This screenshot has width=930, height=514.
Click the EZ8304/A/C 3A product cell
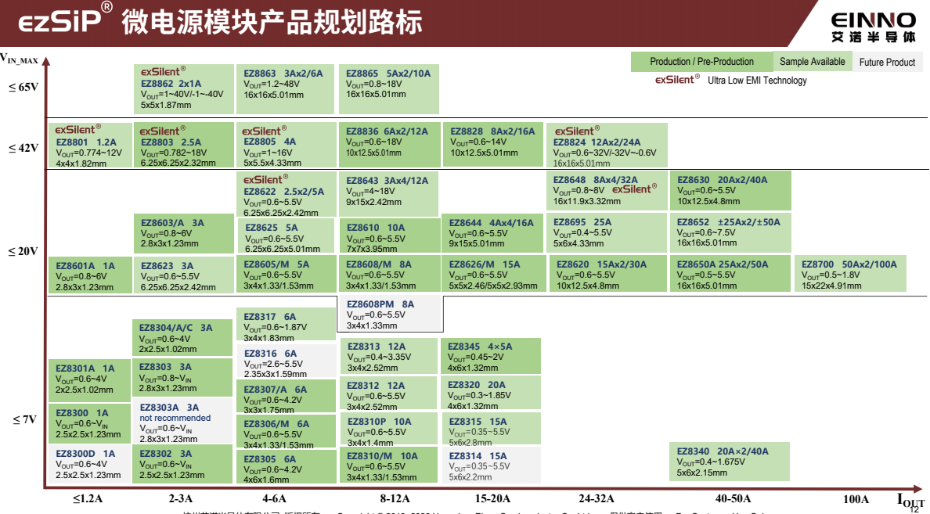coord(182,337)
